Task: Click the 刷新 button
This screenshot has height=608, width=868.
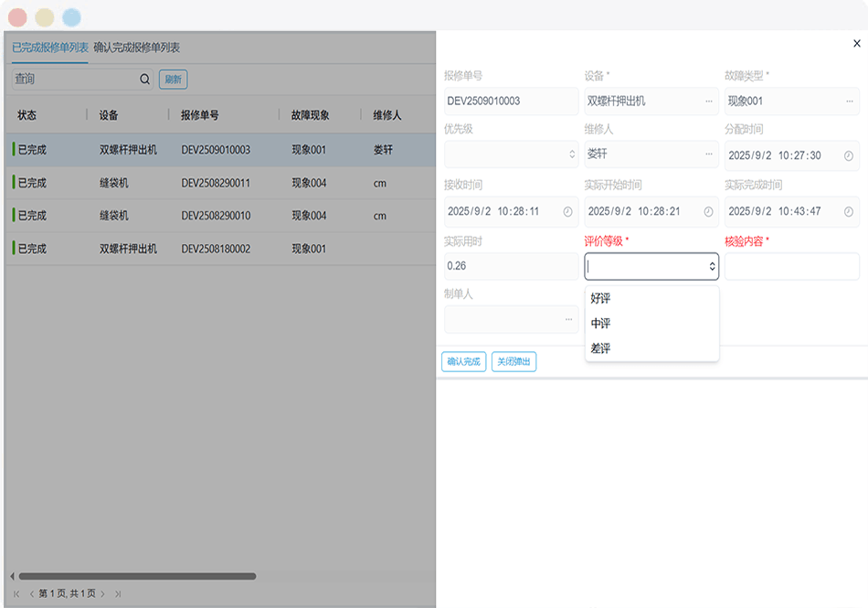Action: pos(174,80)
